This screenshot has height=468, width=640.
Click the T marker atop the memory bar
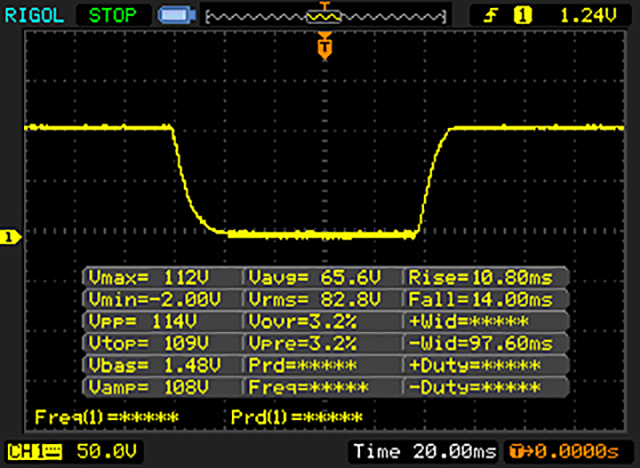(x=324, y=5)
